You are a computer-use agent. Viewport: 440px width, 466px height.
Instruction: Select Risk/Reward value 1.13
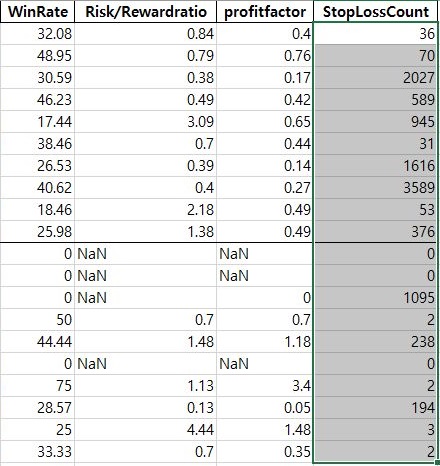tap(146, 386)
